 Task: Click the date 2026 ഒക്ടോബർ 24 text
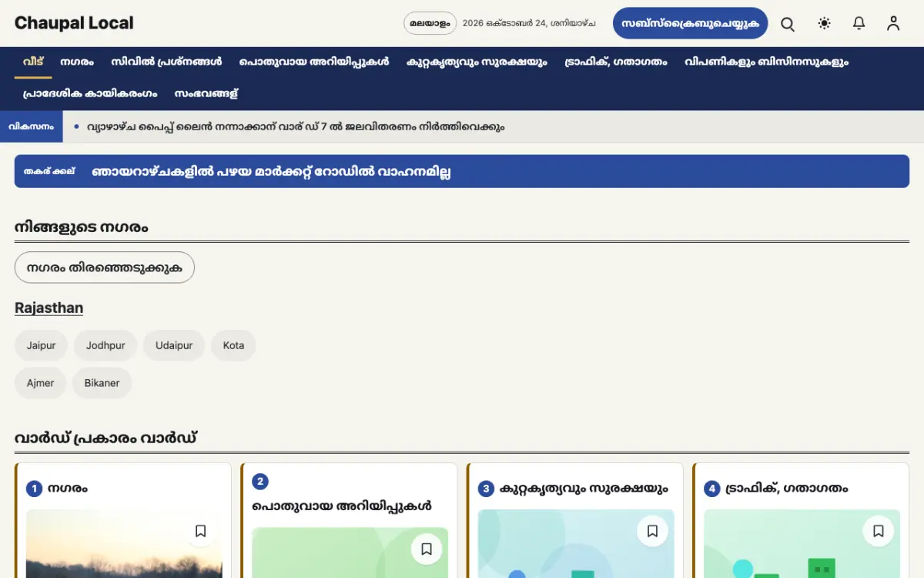coord(529,23)
